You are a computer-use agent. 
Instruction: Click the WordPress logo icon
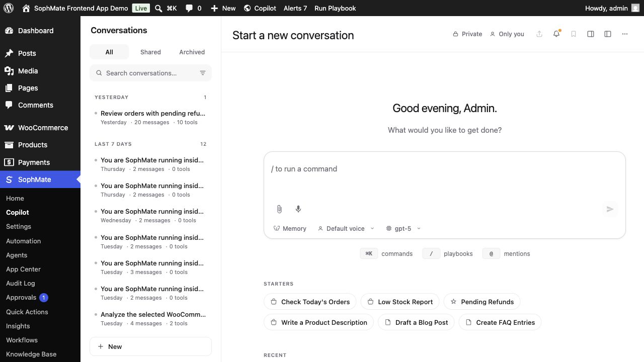[x=9, y=8]
